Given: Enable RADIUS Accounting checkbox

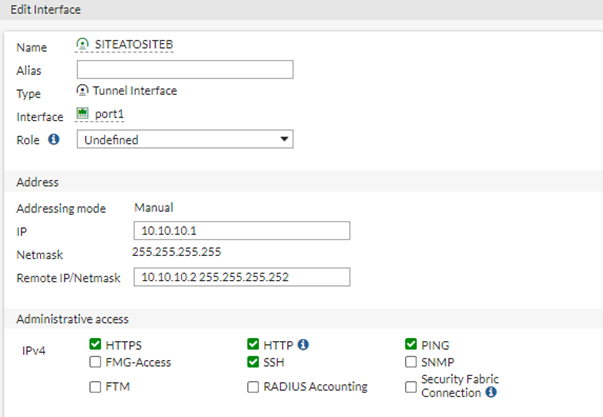Looking at the screenshot, I should (253, 386).
